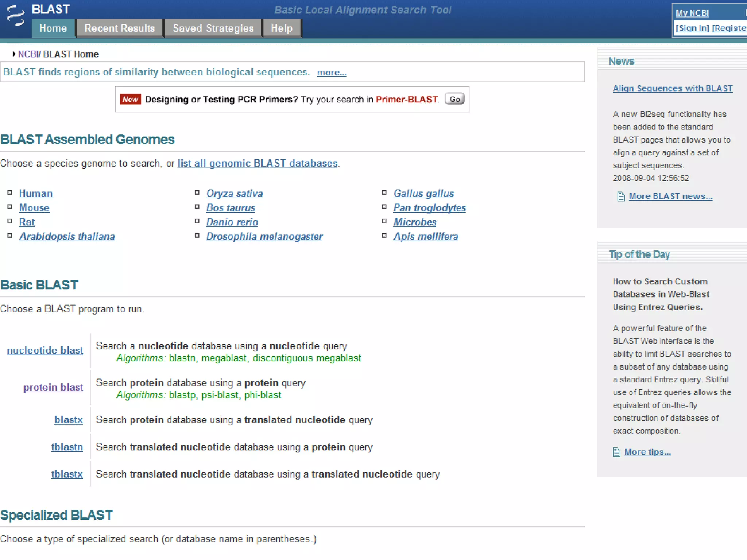This screenshot has height=560, width=747.
Task: Choose the Drosophila melanogaster genome
Action: click(264, 237)
